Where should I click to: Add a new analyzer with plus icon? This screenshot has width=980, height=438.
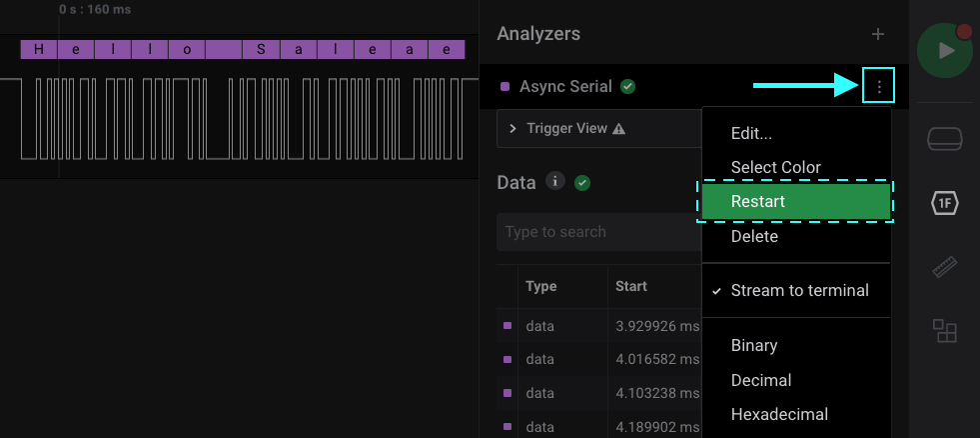click(878, 34)
